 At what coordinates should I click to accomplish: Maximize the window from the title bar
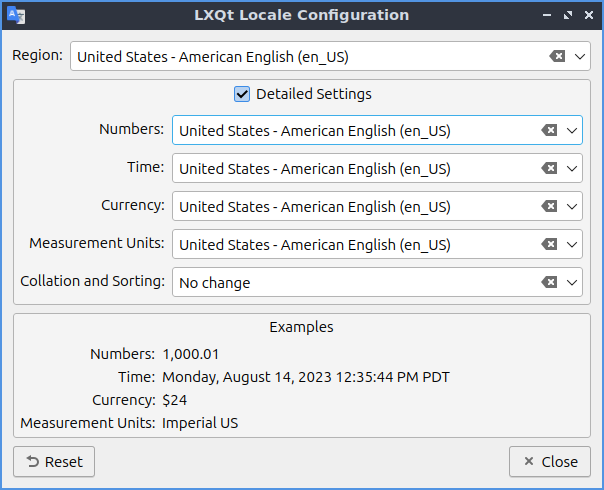(568, 16)
